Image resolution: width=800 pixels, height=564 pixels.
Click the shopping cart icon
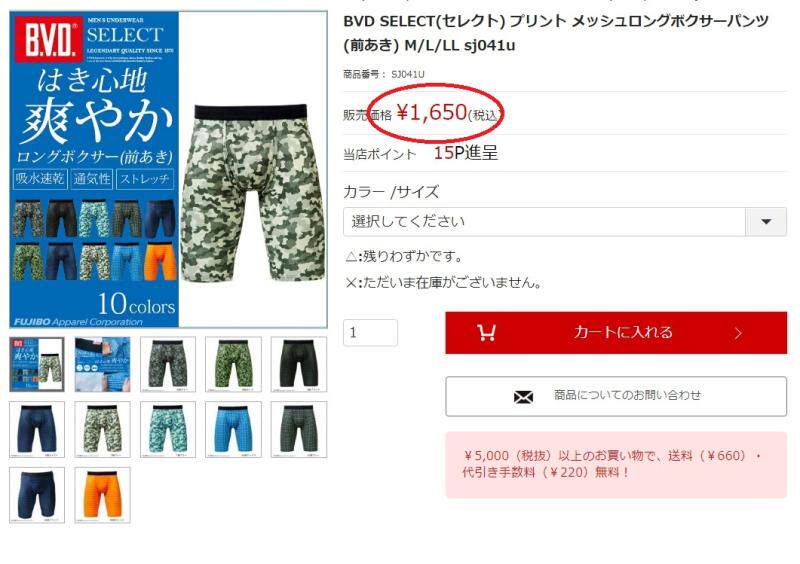click(486, 333)
